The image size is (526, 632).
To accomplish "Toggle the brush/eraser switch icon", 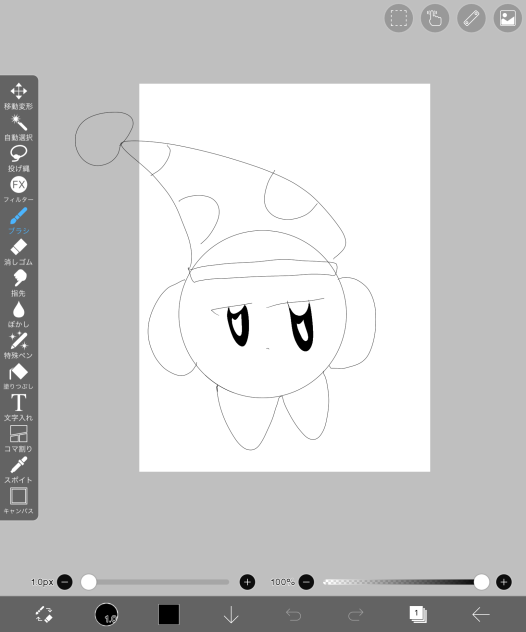I will [44, 614].
